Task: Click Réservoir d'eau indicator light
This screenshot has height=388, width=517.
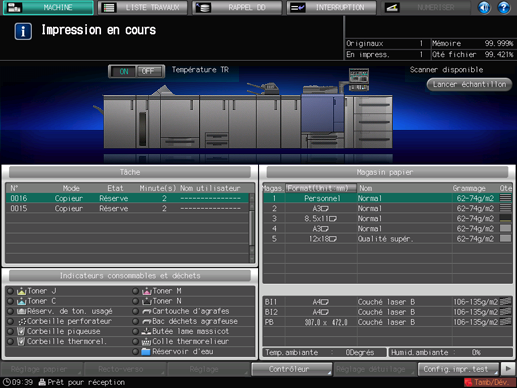Action: [135, 352]
